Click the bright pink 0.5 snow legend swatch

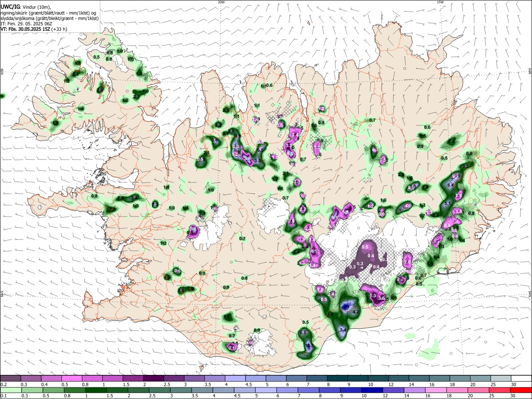[x=72, y=379]
